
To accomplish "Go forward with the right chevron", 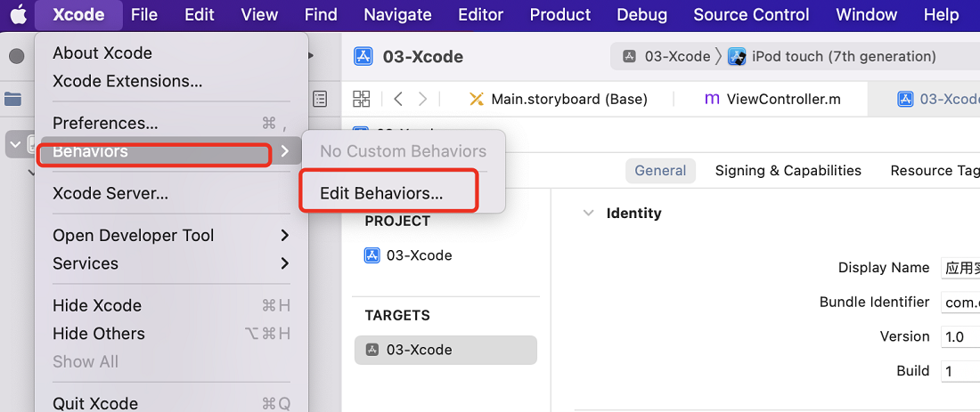I will click(423, 99).
